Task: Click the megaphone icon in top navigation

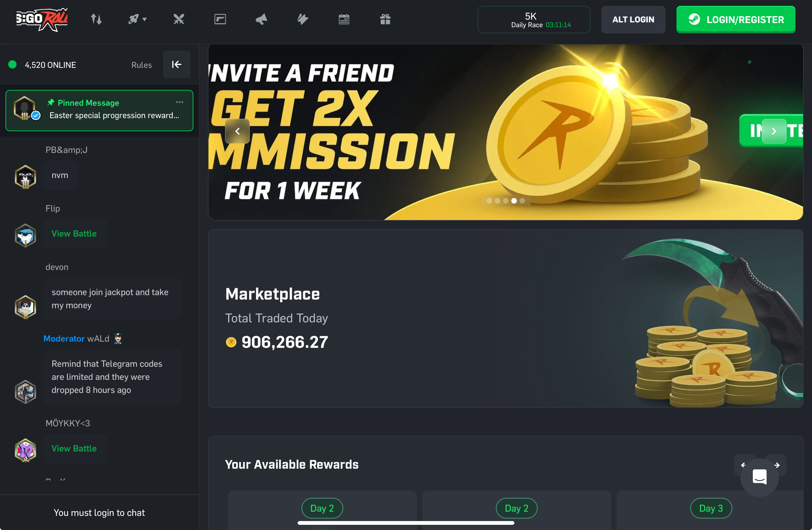Action: coord(261,19)
